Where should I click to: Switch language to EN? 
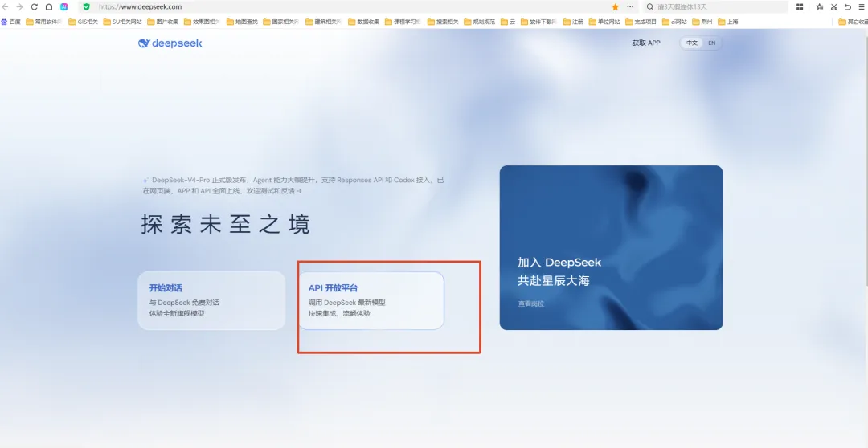tap(712, 43)
